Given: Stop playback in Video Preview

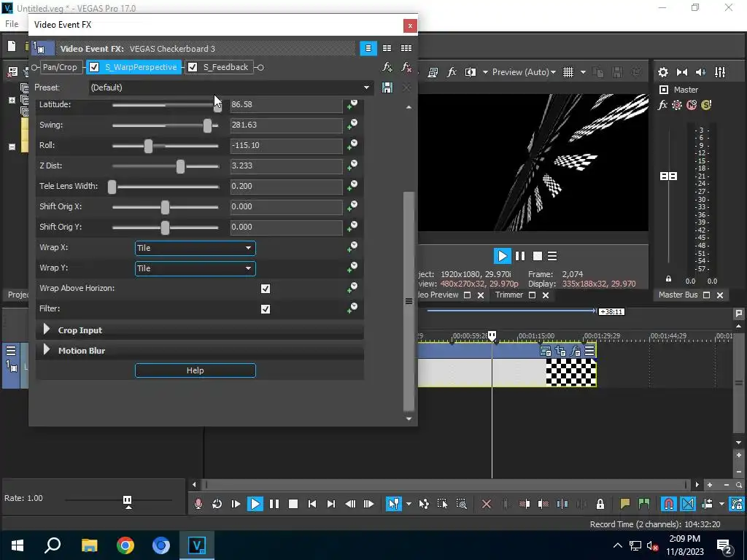Looking at the screenshot, I should pos(538,256).
